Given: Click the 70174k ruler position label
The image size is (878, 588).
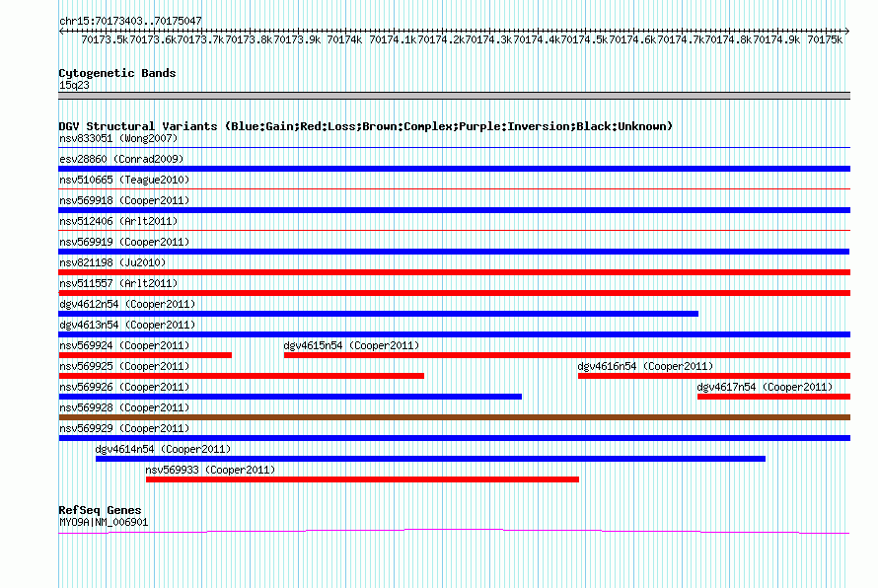Looking at the screenshot, I should [344, 39].
